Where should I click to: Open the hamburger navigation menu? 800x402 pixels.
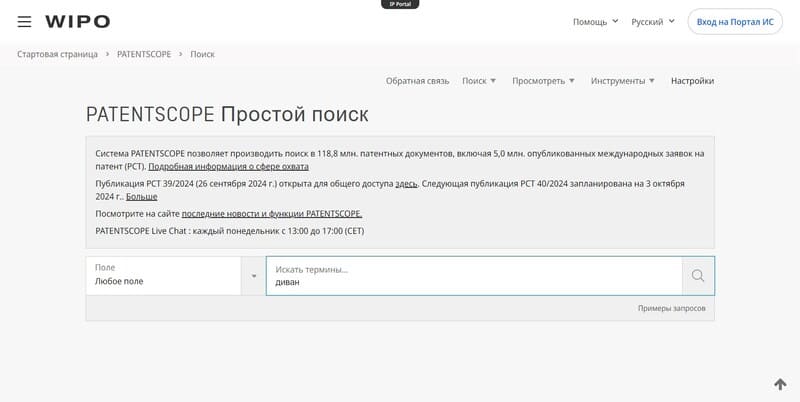(x=24, y=21)
